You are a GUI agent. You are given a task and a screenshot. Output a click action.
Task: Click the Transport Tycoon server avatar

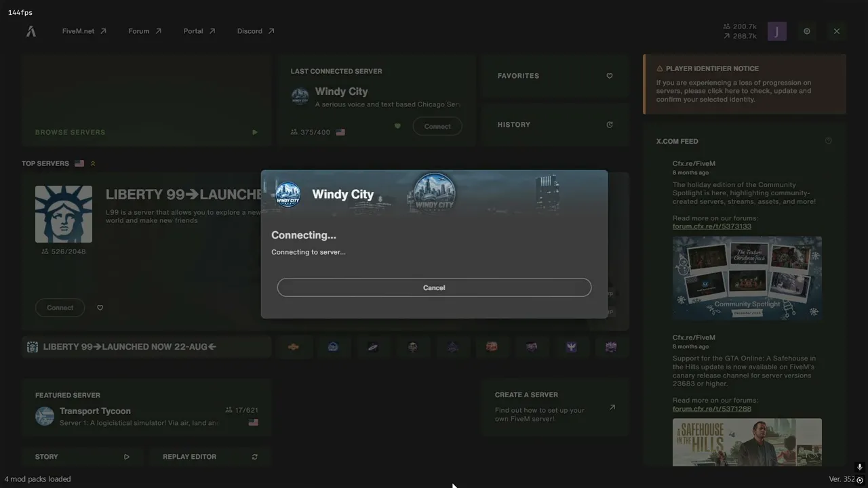coord(45,416)
